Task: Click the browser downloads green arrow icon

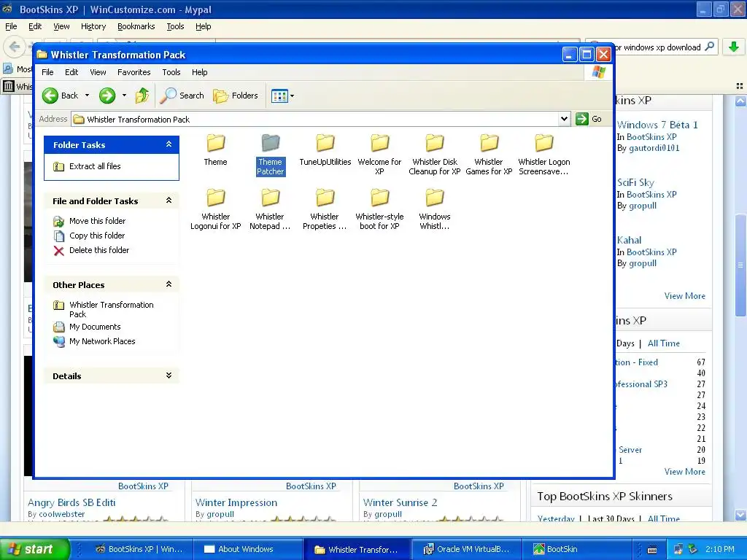Action: pos(734,47)
